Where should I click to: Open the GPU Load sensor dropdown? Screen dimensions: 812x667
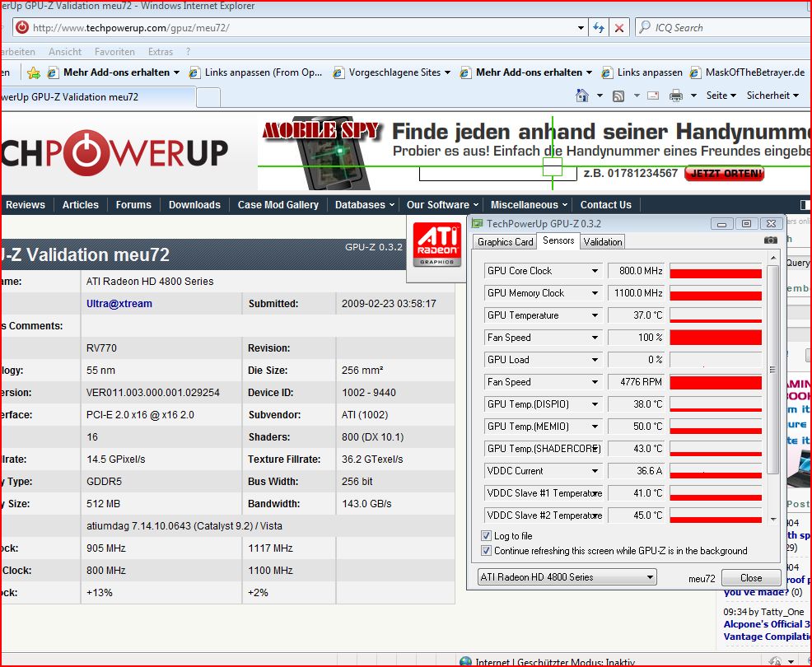pyautogui.click(x=595, y=360)
